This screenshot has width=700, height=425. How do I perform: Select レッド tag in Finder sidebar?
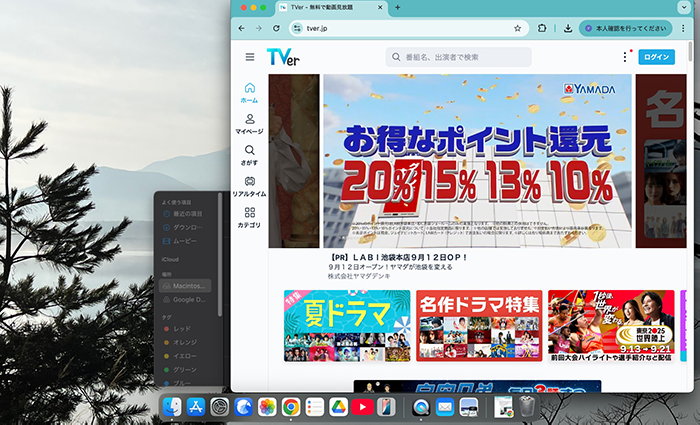pyautogui.click(x=179, y=329)
